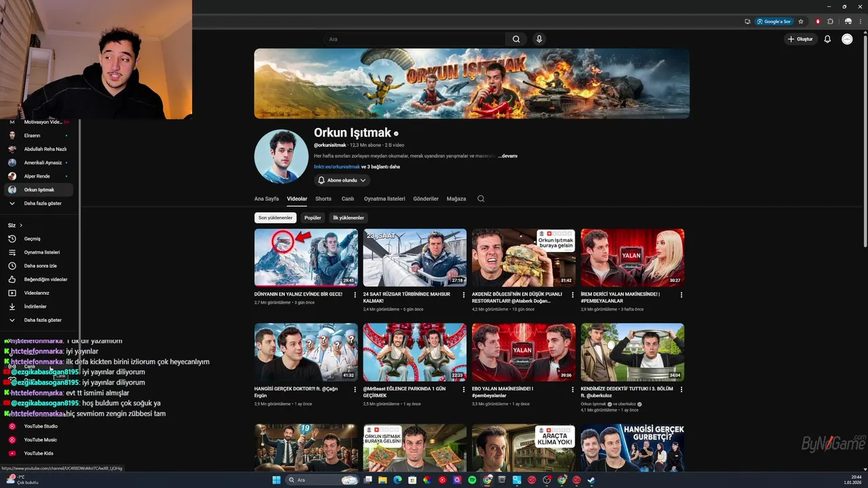Open the YouTube account avatar menu
The image size is (868, 488).
pyautogui.click(x=847, y=39)
